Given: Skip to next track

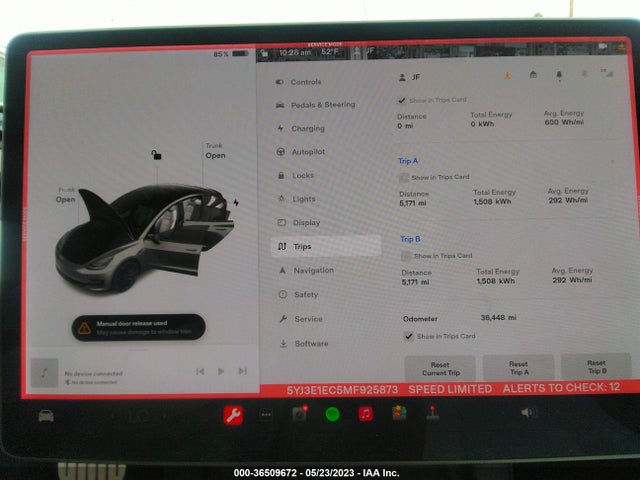Looking at the screenshot, I should point(242,371).
